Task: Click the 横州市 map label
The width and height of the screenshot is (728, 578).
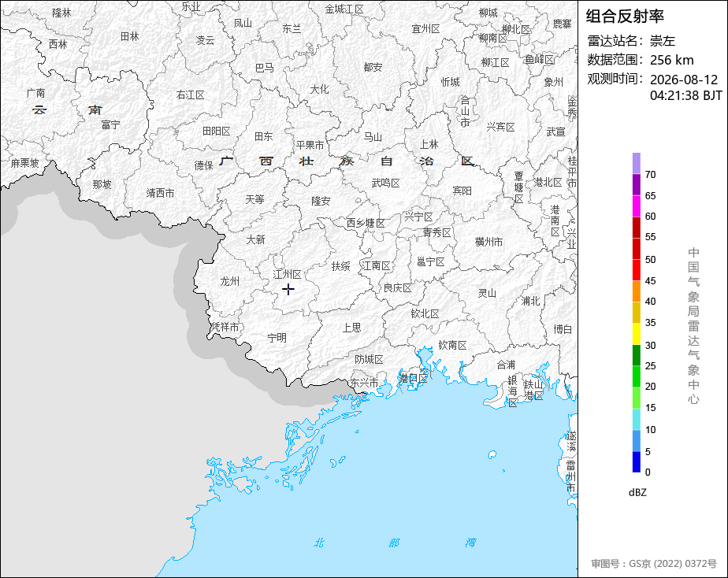Action: (488, 242)
